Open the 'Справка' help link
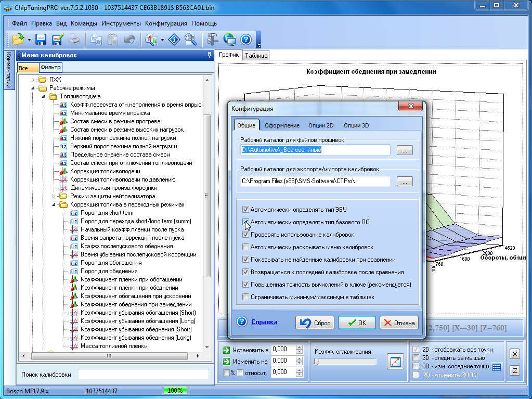This screenshot has height=399, width=532. (264, 322)
